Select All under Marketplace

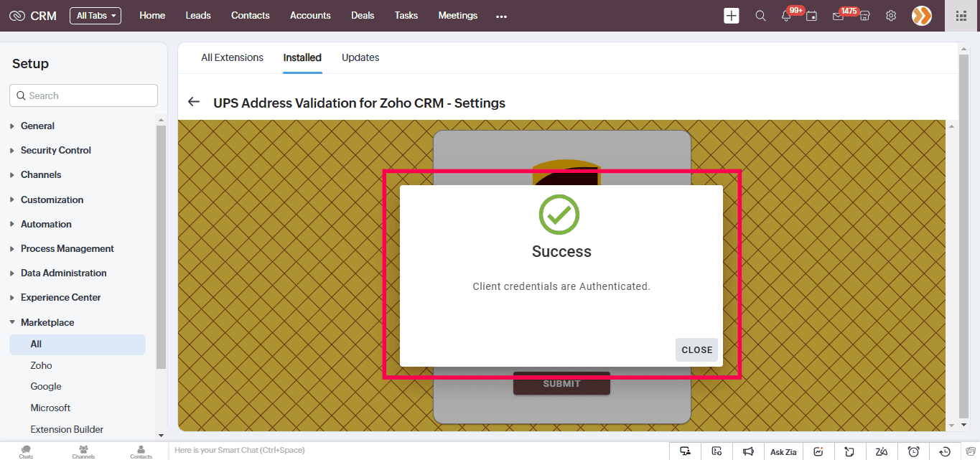(x=78, y=344)
